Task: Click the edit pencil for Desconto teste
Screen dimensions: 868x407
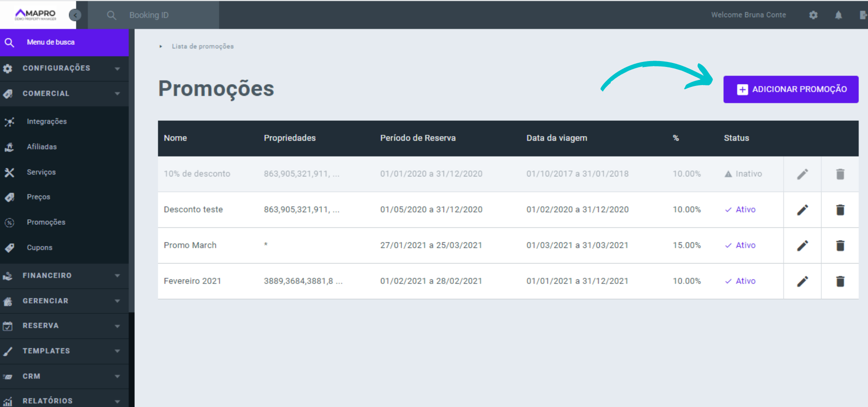Action: [x=802, y=210]
